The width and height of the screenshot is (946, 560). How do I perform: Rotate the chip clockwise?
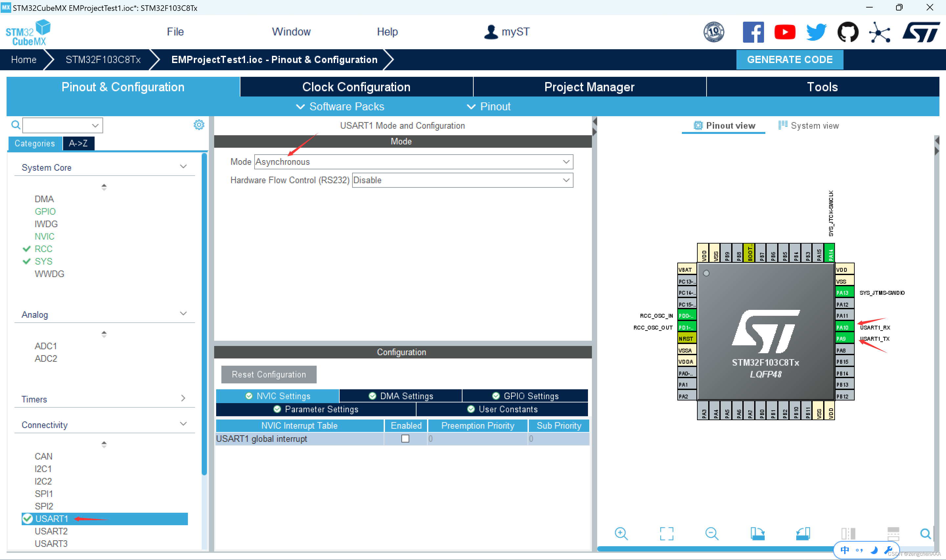757,534
